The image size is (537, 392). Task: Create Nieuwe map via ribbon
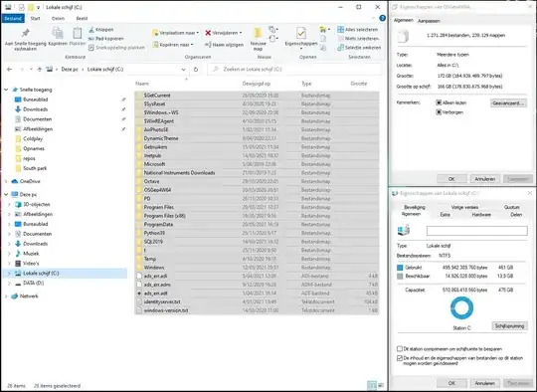[258, 39]
